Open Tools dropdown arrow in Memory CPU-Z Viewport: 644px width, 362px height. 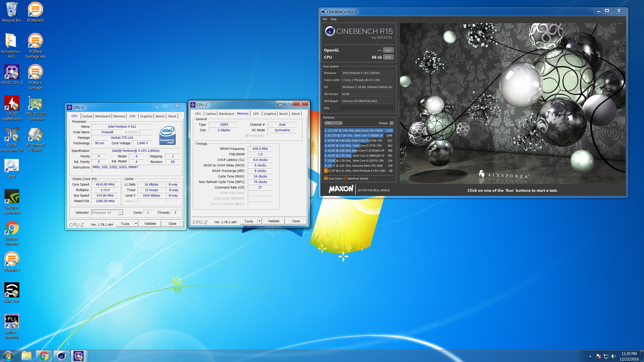tap(259, 221)
